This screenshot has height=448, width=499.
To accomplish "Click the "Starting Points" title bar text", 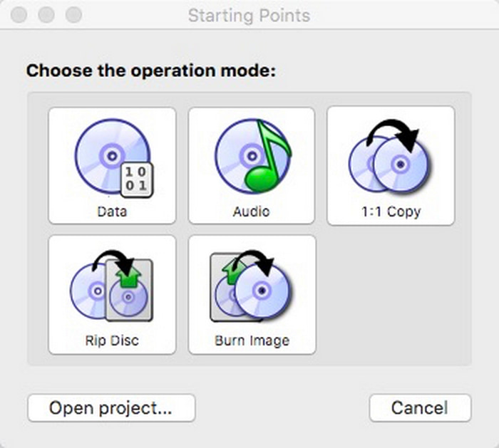I will click(249, 15).
